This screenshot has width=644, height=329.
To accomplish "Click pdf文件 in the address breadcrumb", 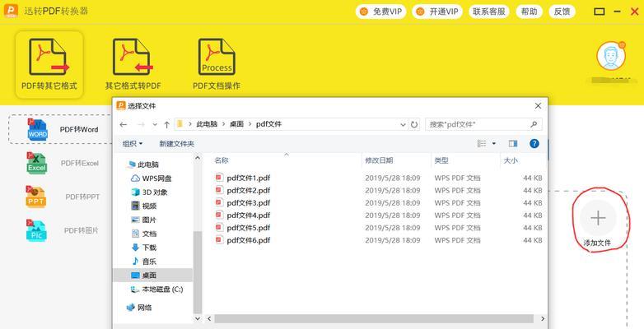I will [268, 124].
